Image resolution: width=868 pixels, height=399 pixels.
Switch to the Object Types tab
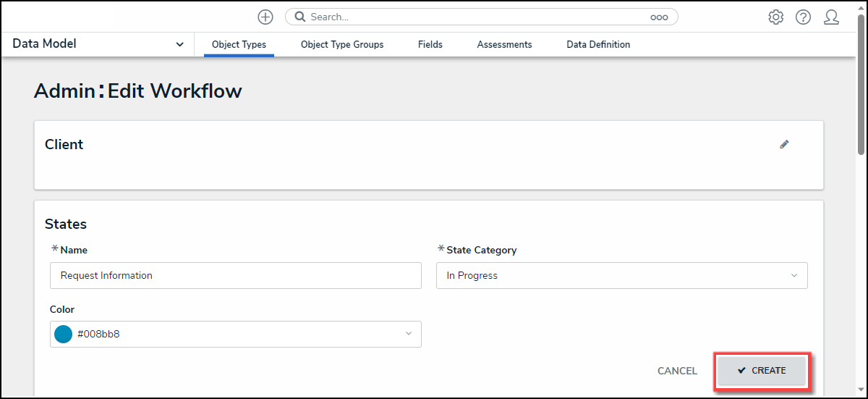point(239,45)
